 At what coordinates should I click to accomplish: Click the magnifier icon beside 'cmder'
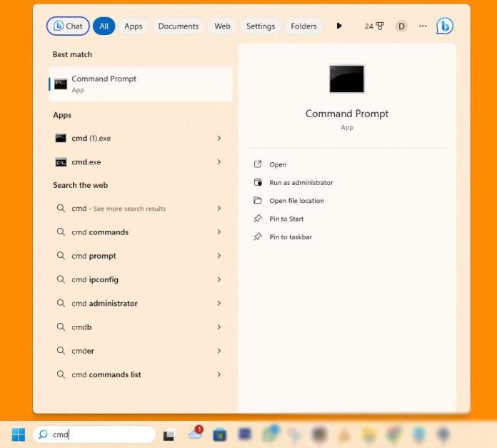click(61, 351)
